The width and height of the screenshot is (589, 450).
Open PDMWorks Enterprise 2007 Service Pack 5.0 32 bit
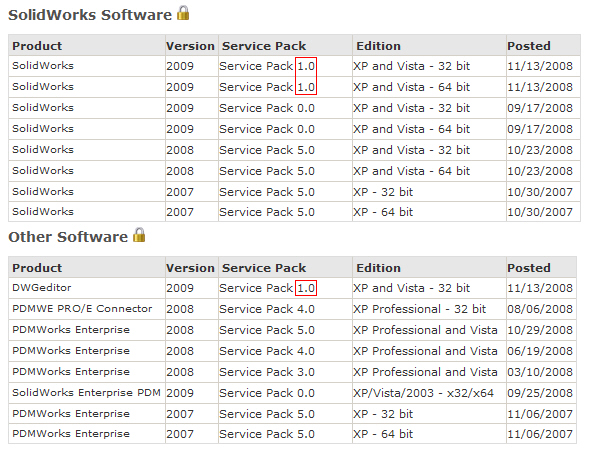pyautogui.click(x=267, y=414)
